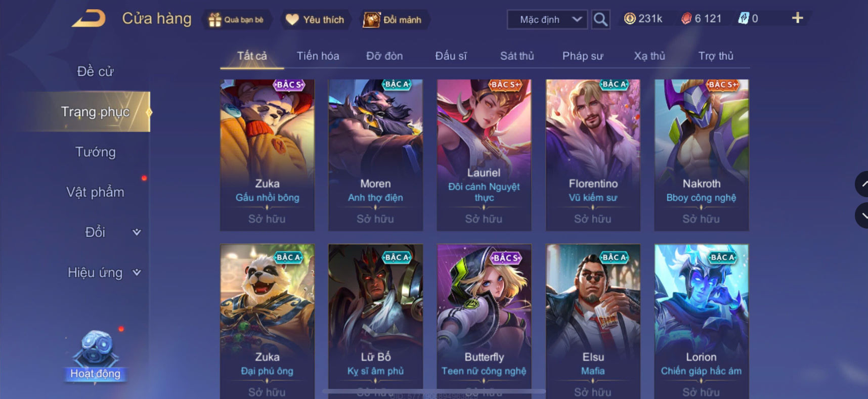Open Đề cử recommended section
Image resolution: width=868 pixels, height=399 pixels.
pyautogui.click(x=96, y=71)
